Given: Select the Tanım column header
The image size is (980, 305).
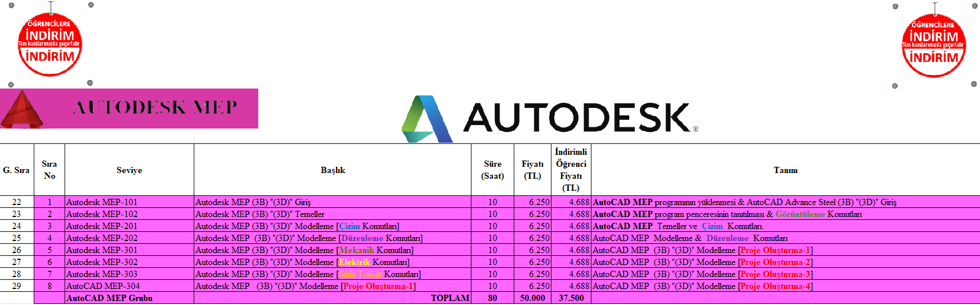Looking at the screenshot, I should pos(786,170).
